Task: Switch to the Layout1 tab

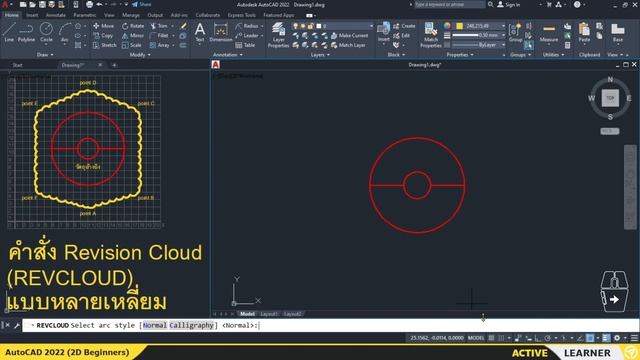Action: click(x=269, y=314)
